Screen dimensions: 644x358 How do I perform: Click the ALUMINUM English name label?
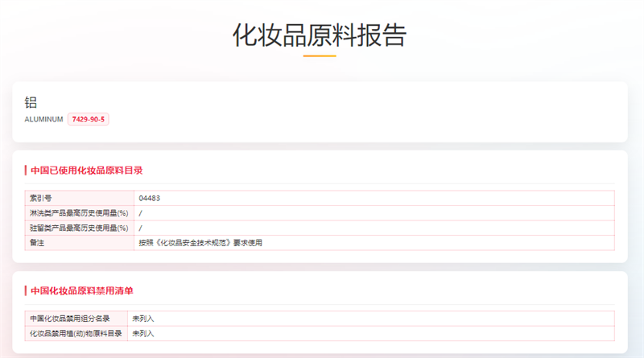tap(43, 119)
